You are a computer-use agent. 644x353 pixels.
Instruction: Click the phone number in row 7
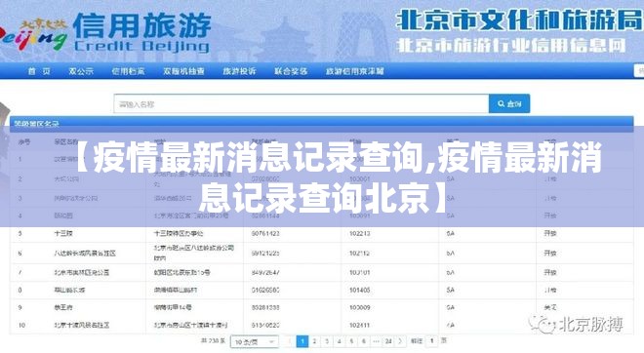265,272
